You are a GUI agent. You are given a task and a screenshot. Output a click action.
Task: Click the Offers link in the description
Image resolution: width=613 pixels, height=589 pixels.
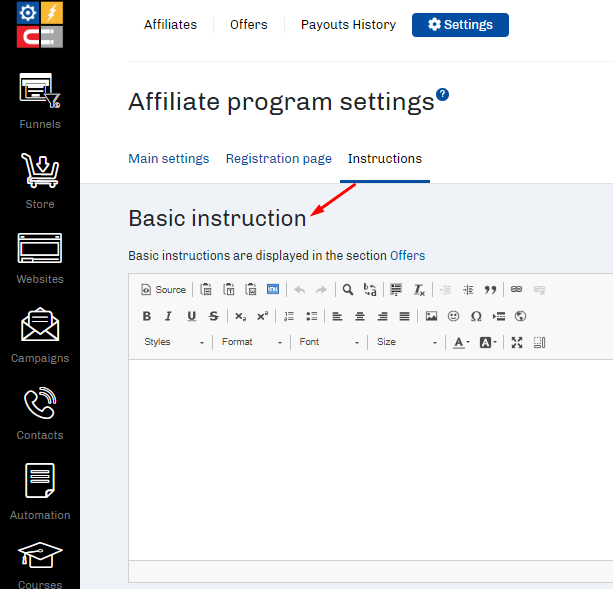click(407, 256)
